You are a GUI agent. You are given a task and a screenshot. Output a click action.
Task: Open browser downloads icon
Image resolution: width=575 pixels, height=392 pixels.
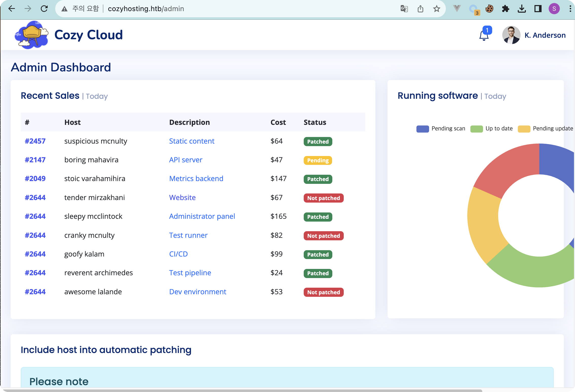point(522,9)
